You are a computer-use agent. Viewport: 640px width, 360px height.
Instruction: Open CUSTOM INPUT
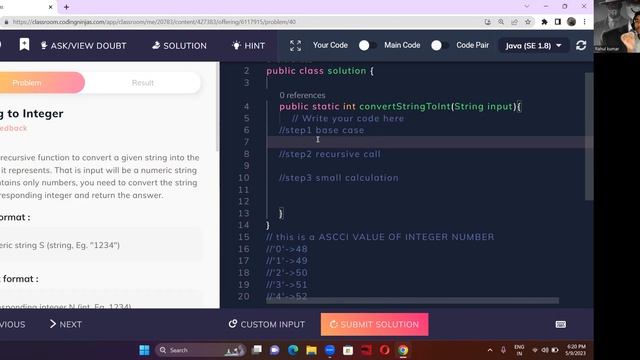pos(267,324)
